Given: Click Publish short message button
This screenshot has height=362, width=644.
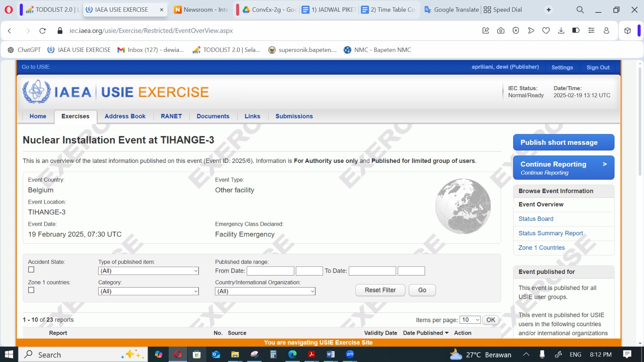Looking at the screenshot, I should click(563, 142).
